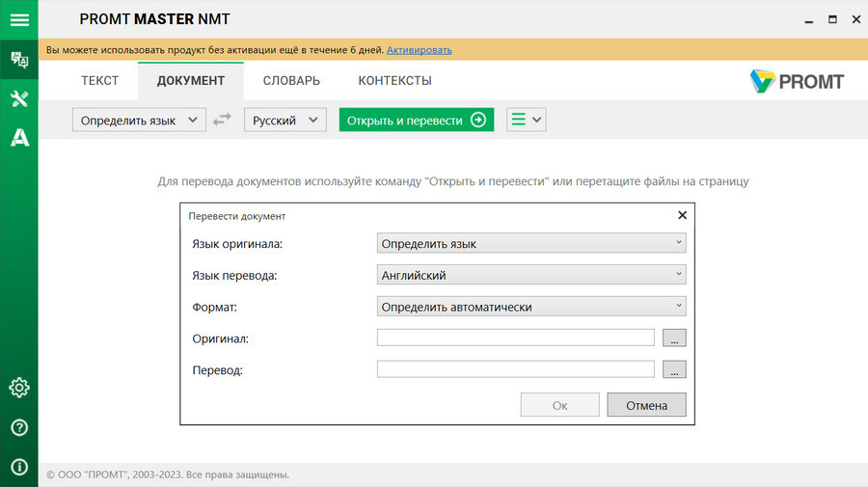The height and width of the screenshot is (487, 868).
Task: Expand the toolbar Русский language dropdown
Action: point(285,120)
